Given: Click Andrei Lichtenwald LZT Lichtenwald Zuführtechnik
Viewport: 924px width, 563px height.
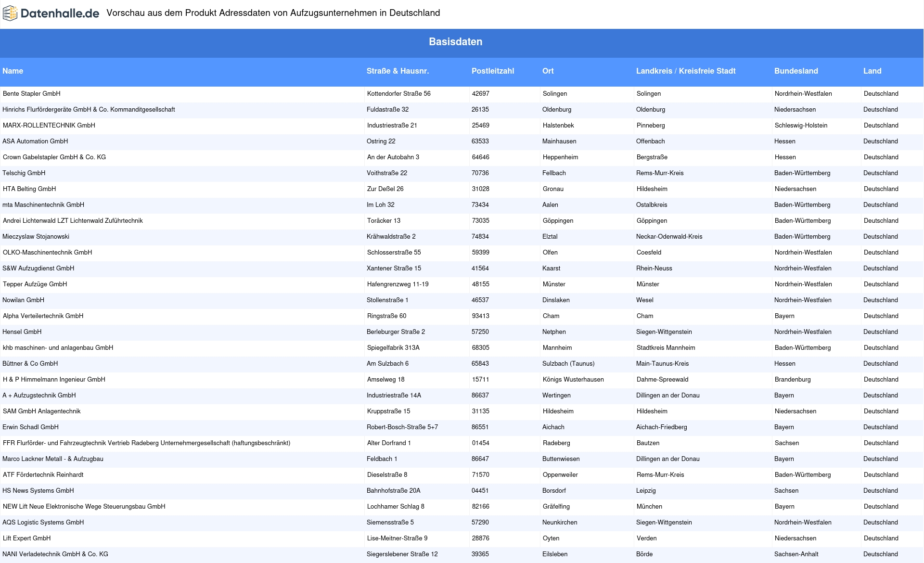Looking at the screenshot, I should point(73,221).
